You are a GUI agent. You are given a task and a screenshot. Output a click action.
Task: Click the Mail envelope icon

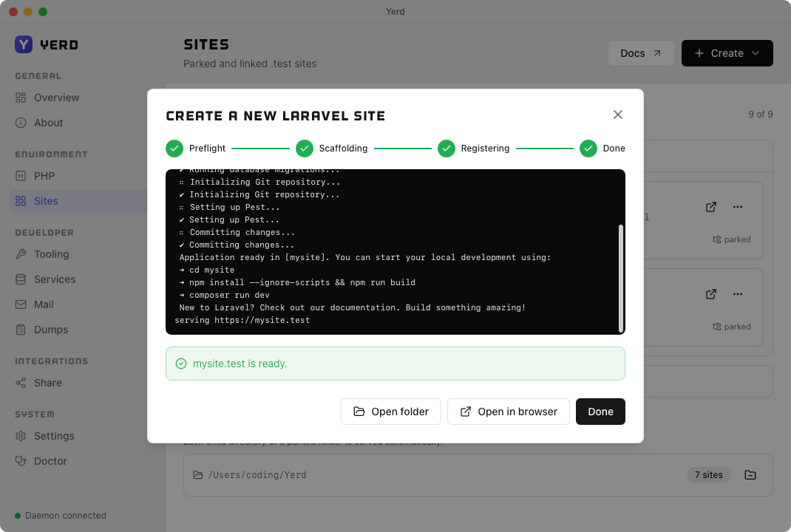point(21,304)
